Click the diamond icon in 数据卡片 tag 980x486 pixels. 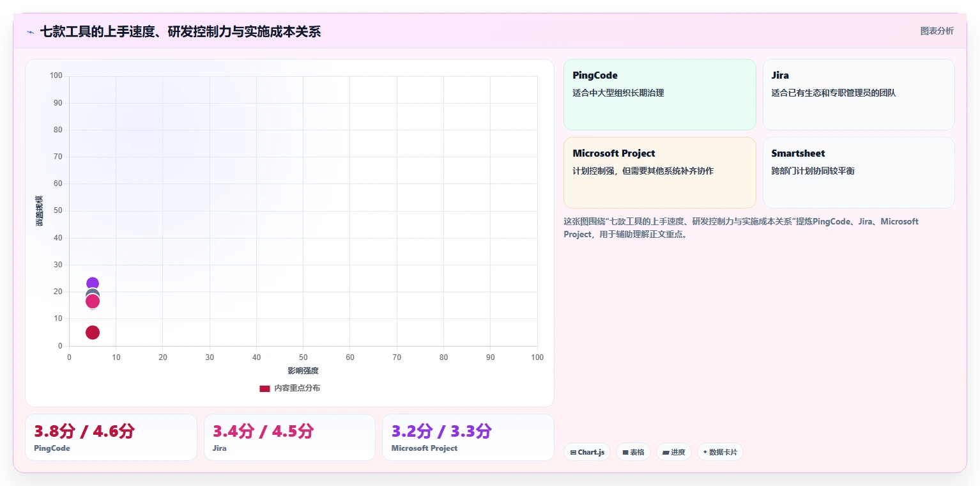[x=705, y=451]
